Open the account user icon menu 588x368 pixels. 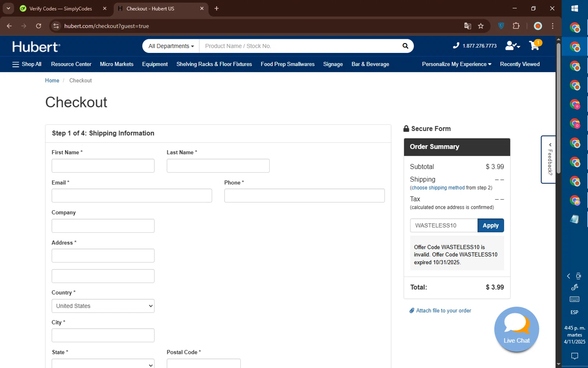point(512,46)
